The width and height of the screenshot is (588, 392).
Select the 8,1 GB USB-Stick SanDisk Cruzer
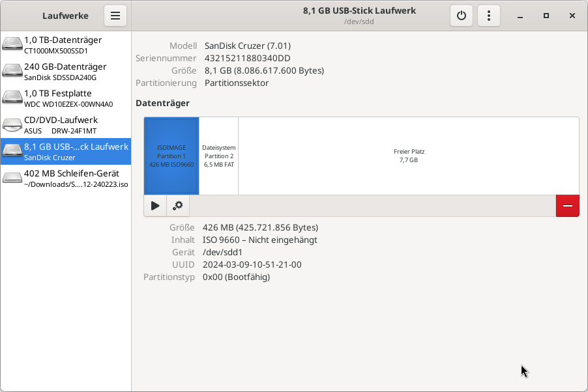[66, 152]
